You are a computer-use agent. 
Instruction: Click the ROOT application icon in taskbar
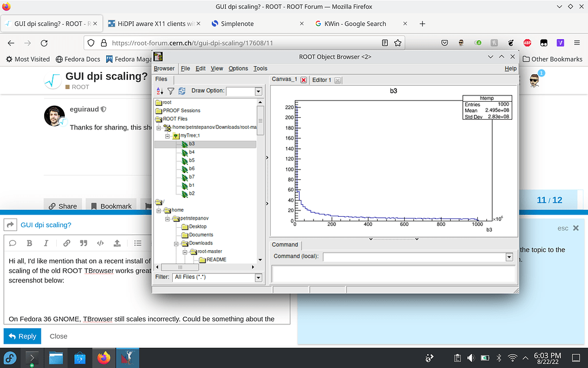click(x=127, y=358)
